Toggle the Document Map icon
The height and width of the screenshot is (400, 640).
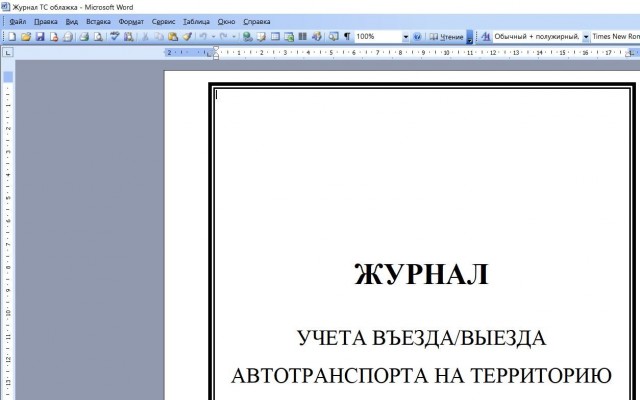tap(333, 37)
